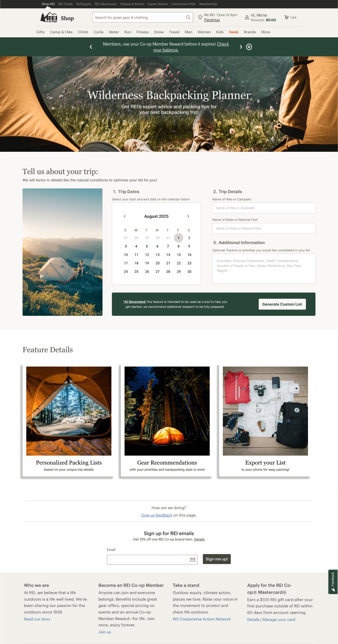
Task: Click the Generate Custom List button
Action: pos(282,304)
